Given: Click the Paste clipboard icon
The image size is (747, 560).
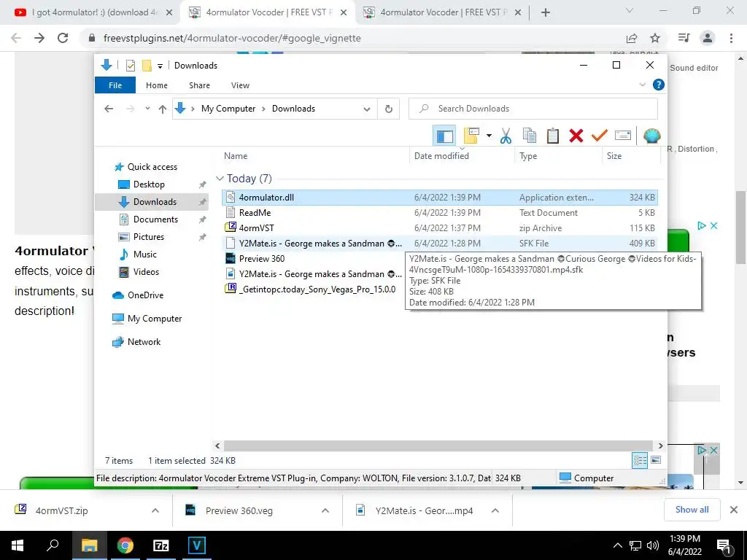Looking at the screenshot, I should (553, 136).
